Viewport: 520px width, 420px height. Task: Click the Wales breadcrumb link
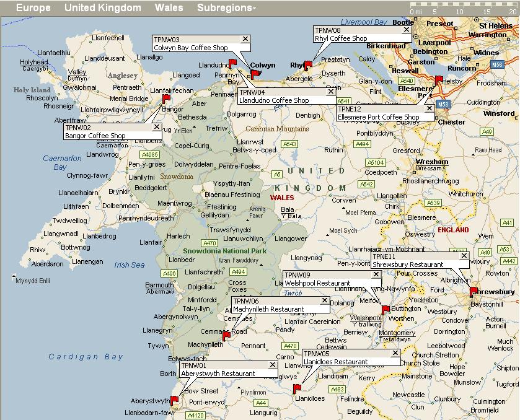[169, 8]
